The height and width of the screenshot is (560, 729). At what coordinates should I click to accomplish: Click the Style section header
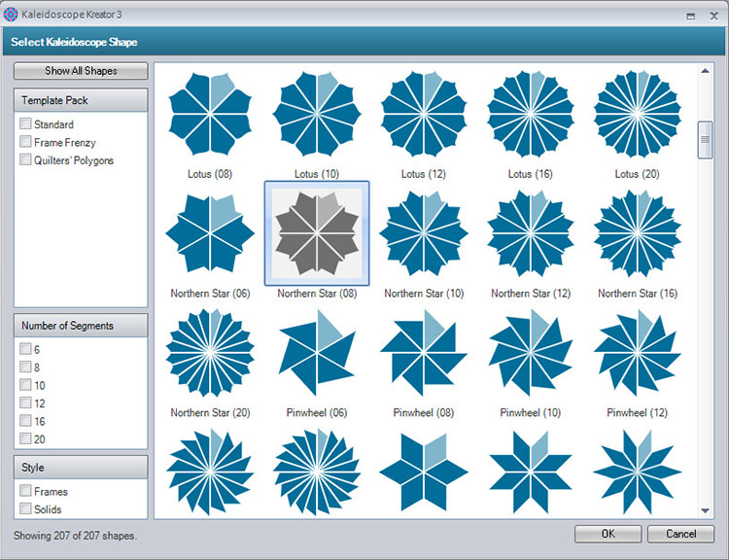pos(81,468)
